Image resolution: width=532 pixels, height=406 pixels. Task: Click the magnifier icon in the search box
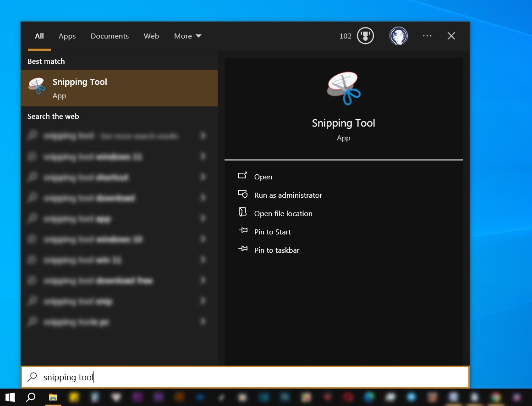point(32,377)
